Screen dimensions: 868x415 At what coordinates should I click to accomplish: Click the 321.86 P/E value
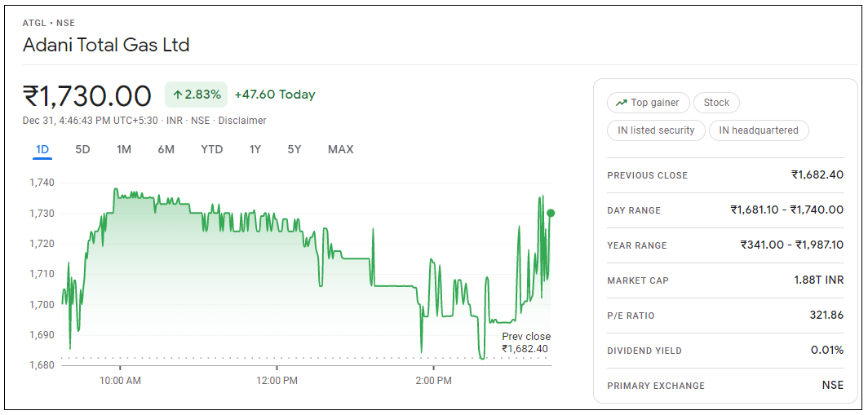pos(826,315)
